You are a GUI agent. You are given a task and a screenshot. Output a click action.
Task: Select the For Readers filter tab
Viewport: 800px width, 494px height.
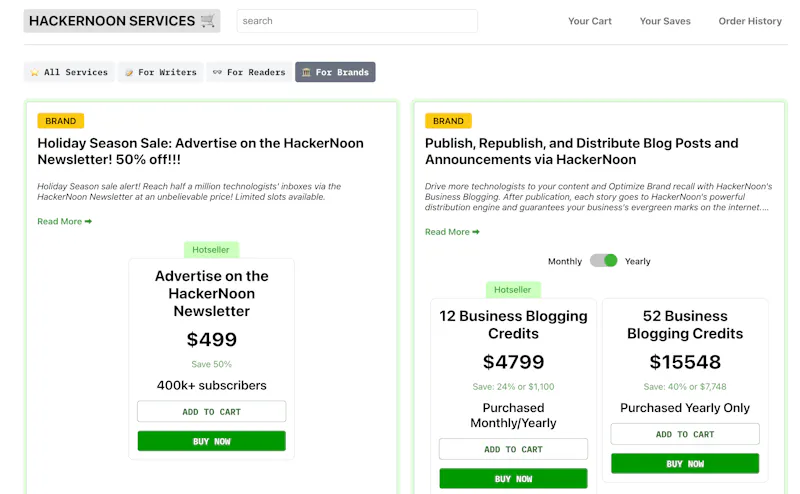249,72
